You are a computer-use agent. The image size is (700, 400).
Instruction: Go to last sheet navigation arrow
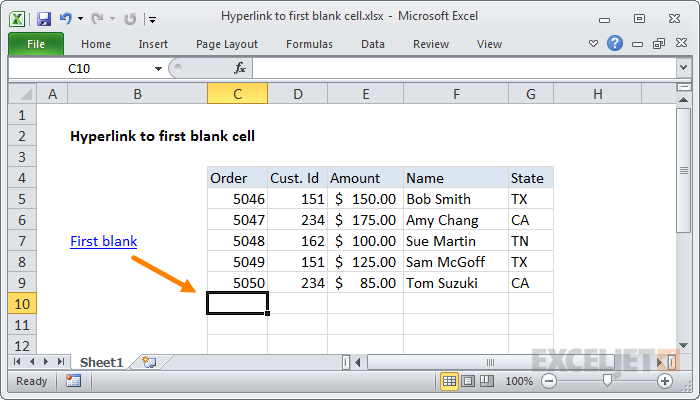click(61, 362)
